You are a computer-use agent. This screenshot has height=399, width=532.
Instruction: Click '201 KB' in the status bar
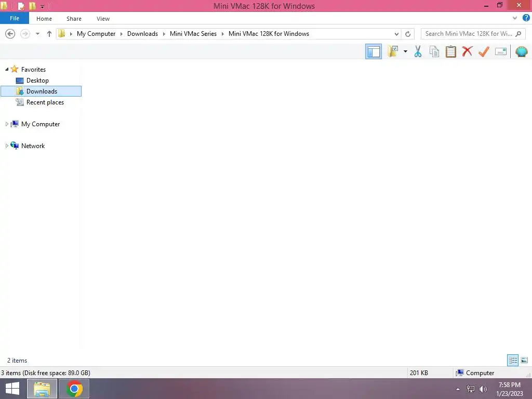(x=419, y=373)
